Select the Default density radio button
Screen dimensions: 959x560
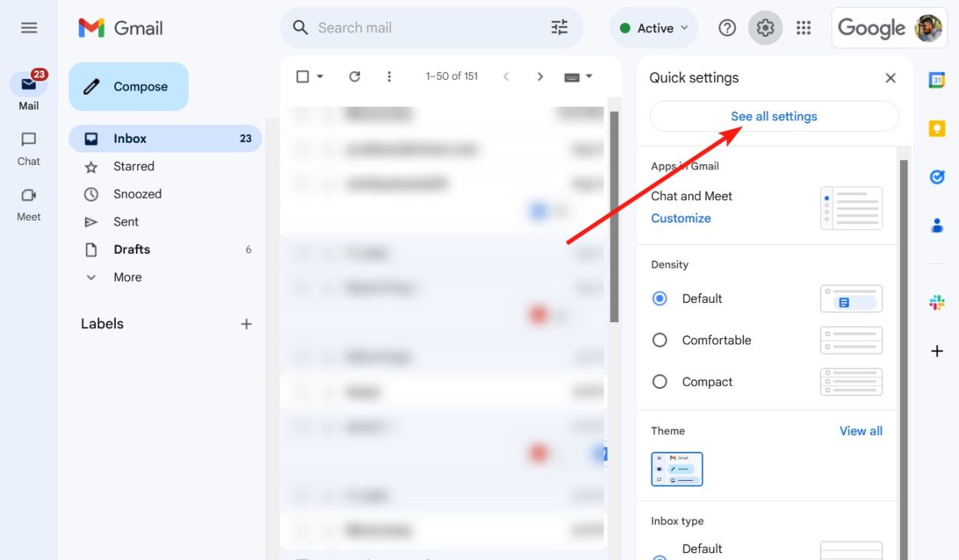point(659,298)
